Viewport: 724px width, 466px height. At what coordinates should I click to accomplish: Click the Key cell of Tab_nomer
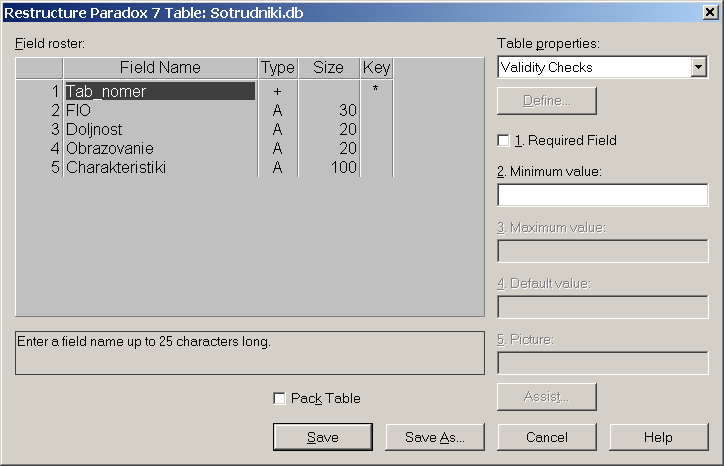[x=376, y=91]
